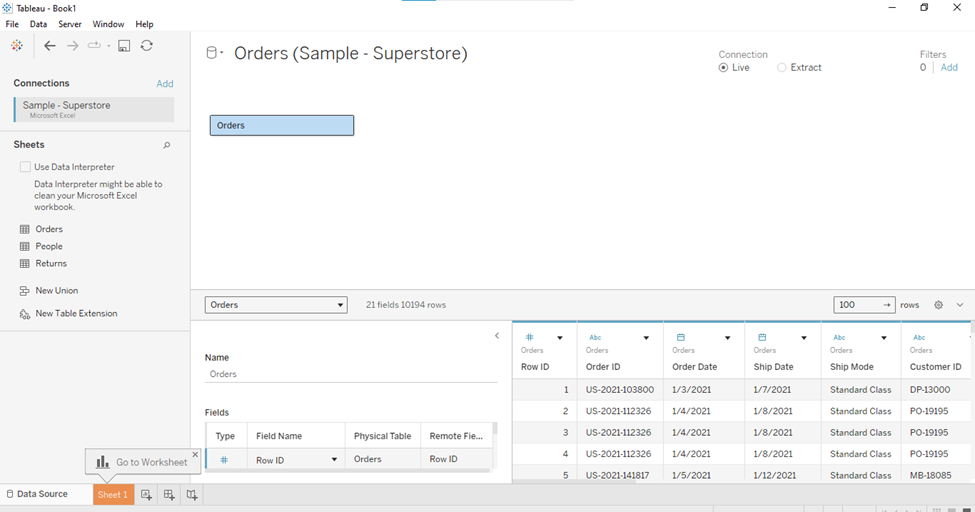Click the date type icon above Ship Date
975x512 pixels.
click(x=762, y=337)
